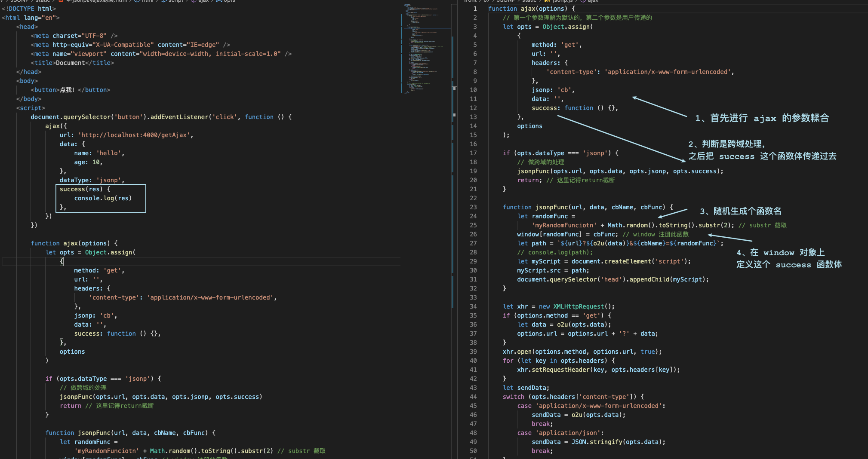This screenshot has width=868, height=459.
Task: Click line number 23 in jsonp.js gutter
Action: [473, 207]
